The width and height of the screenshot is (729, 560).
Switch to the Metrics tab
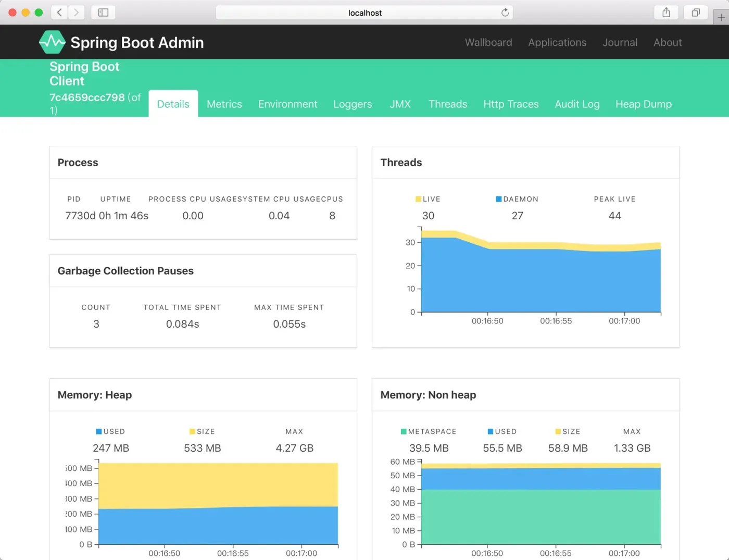pos(224,104)
